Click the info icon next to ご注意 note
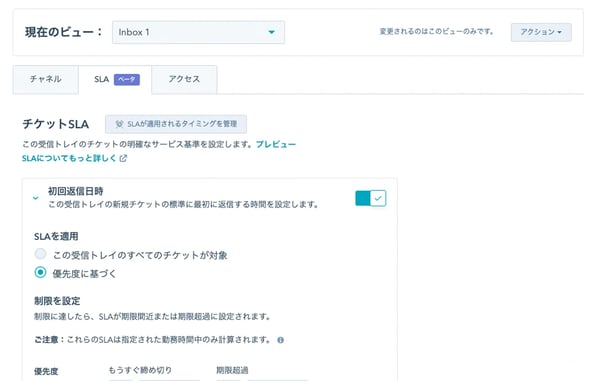600x381 pixels. pos(280,340)
